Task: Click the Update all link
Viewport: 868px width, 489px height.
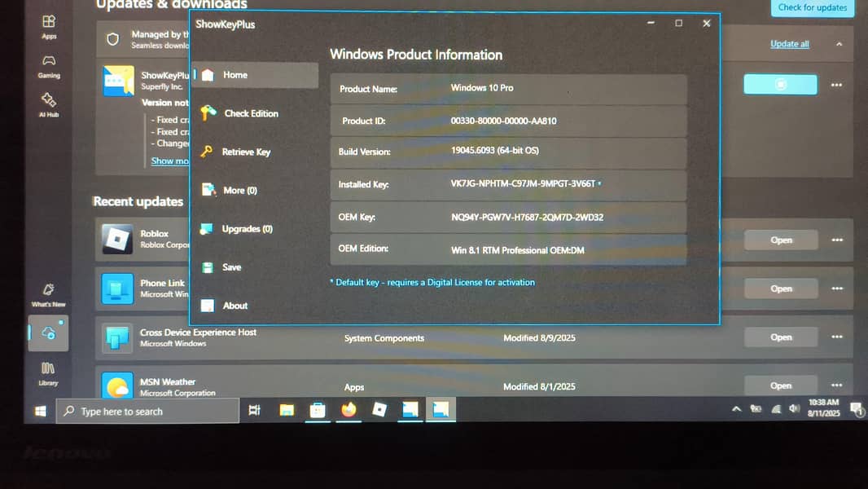Action: (x=789, y=44)
